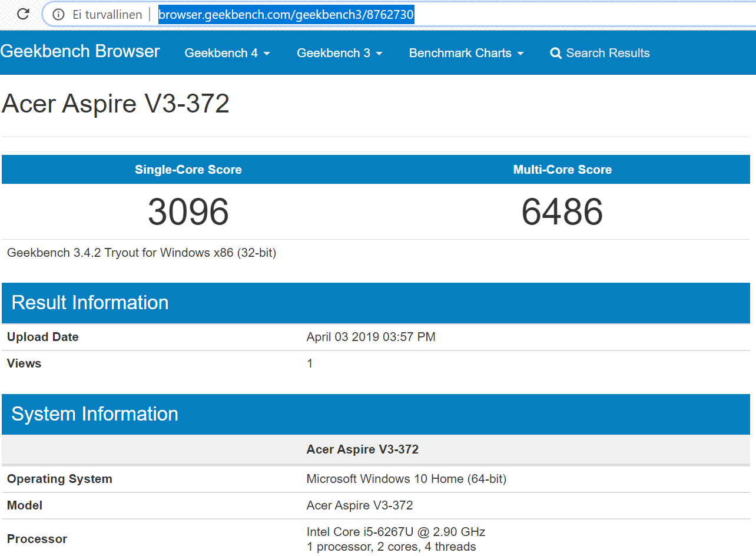The width and height of the screenshot is (756, 556).
Task: Click the 'Ei turvallinen' security label
Action: pyautogui.click(x=107, y=15)
